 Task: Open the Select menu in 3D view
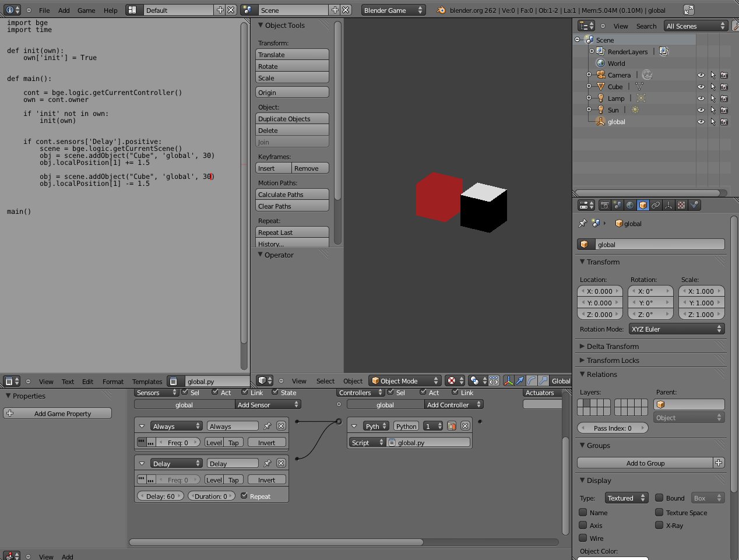[325, 381]
